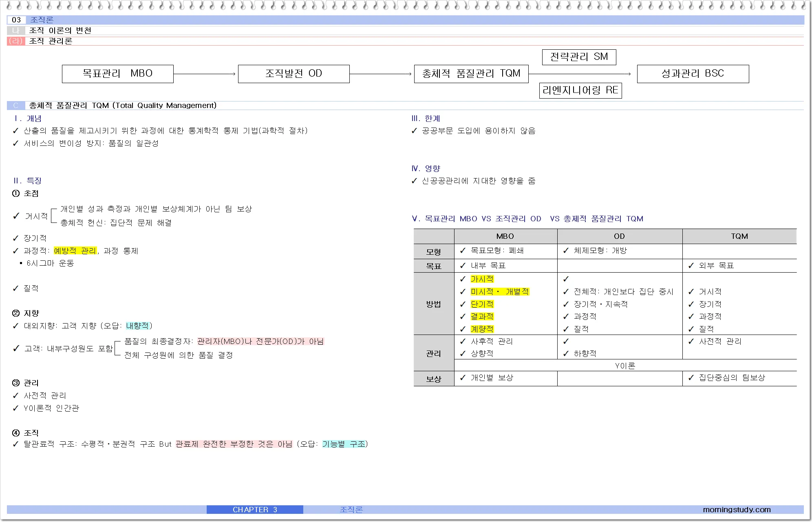Click the Ⅳ. 영향 heading
This screenshot has width=812, height=522.
[426, 168]
